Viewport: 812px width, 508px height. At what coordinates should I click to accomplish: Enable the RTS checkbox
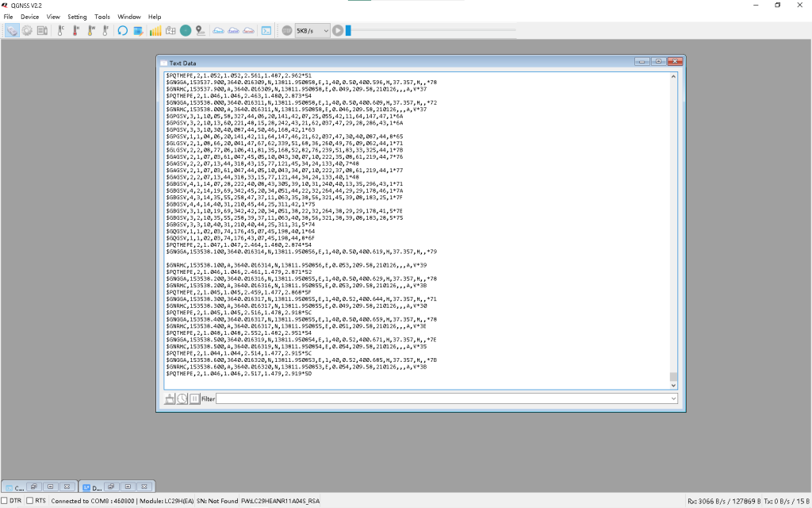click(30, 501)
